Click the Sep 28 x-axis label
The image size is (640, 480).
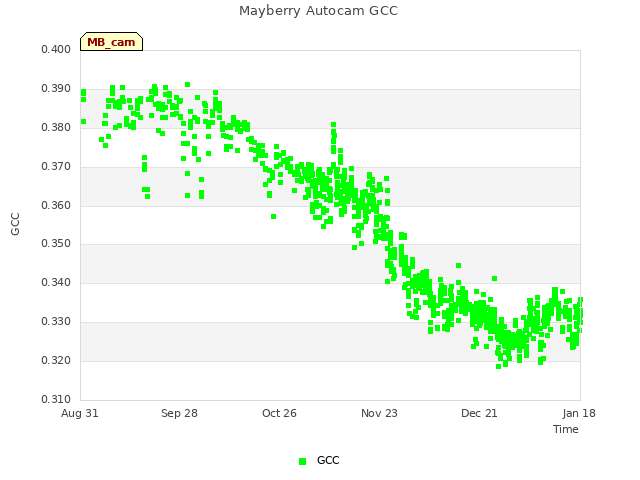179,413
